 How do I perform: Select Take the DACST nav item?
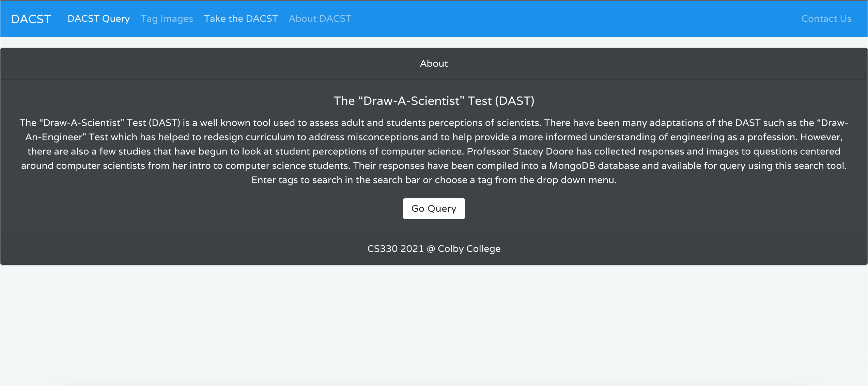coord(241,19)
